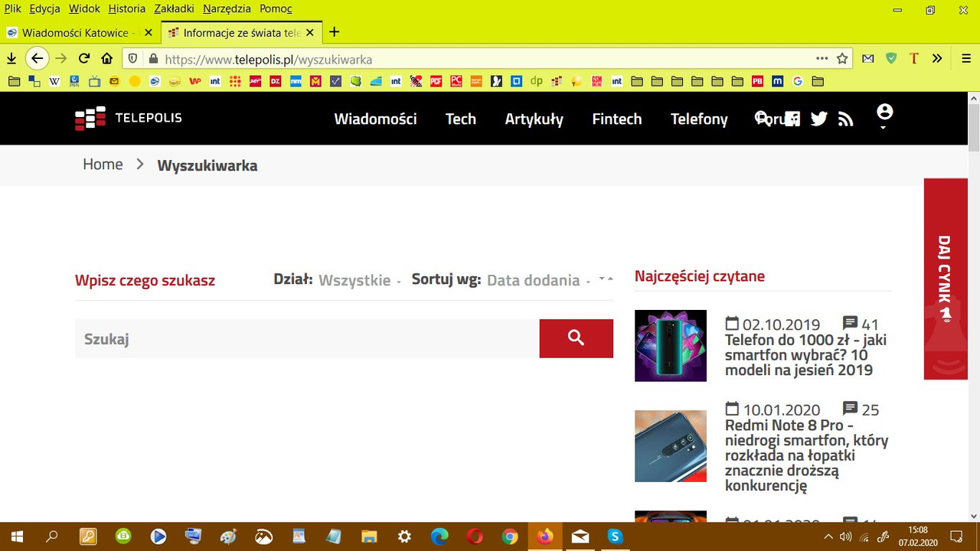Click the Twitter icon in header

pos(819,119)
